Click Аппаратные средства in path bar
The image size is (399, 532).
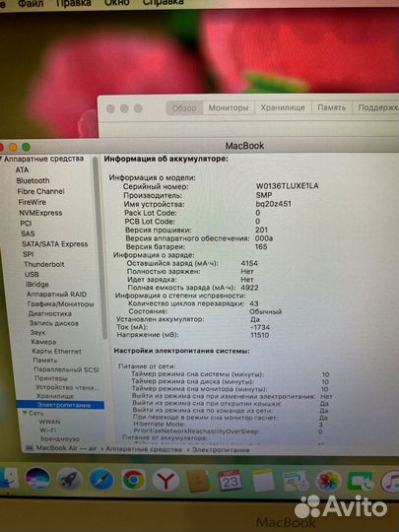point(144,449)
